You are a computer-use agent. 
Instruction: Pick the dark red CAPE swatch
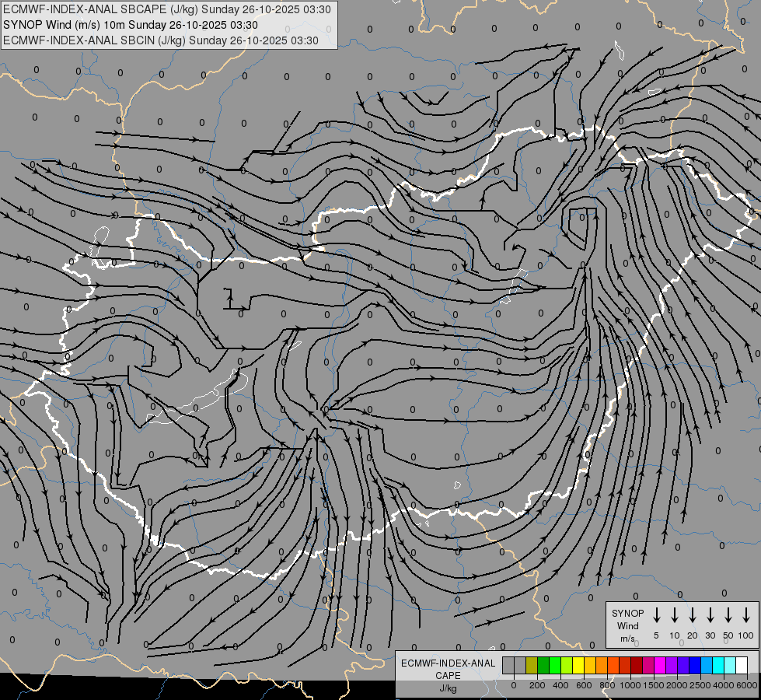pos(637,665)
